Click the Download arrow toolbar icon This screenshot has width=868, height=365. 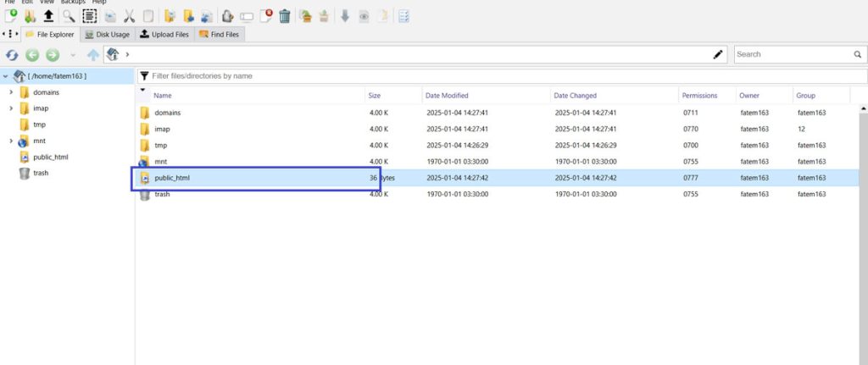point(345,16)
